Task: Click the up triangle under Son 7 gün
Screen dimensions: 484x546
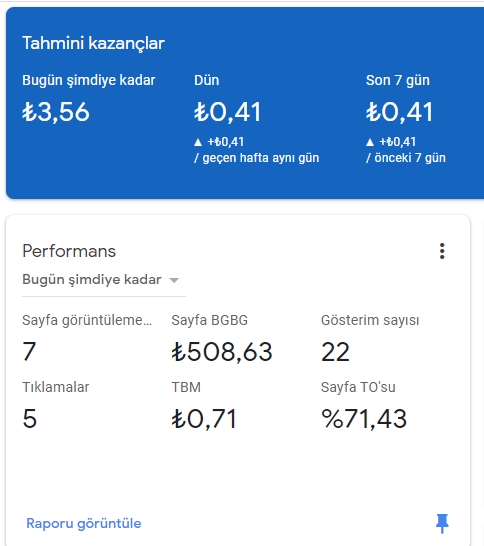Action: (370, 142)
